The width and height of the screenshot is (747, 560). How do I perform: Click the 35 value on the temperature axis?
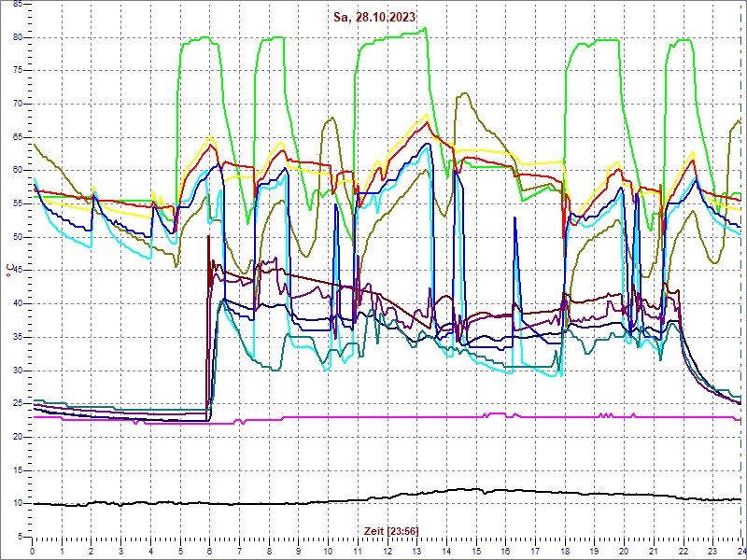(x=17, y=337)
